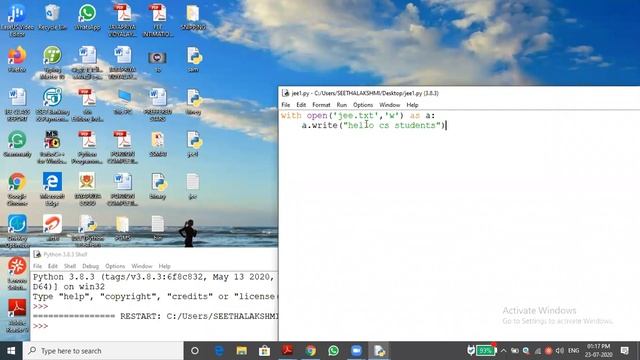Select the Google Chrome desktop shortcut

17,189
